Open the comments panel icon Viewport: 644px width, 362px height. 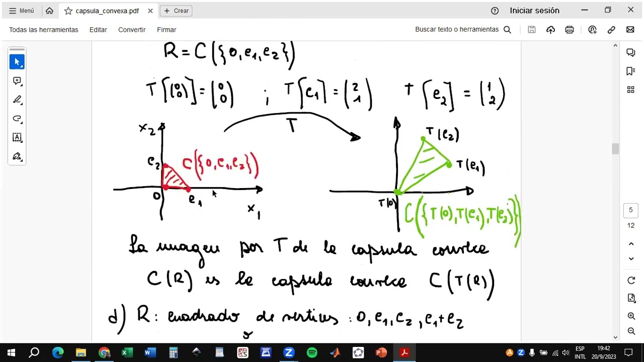631,53
